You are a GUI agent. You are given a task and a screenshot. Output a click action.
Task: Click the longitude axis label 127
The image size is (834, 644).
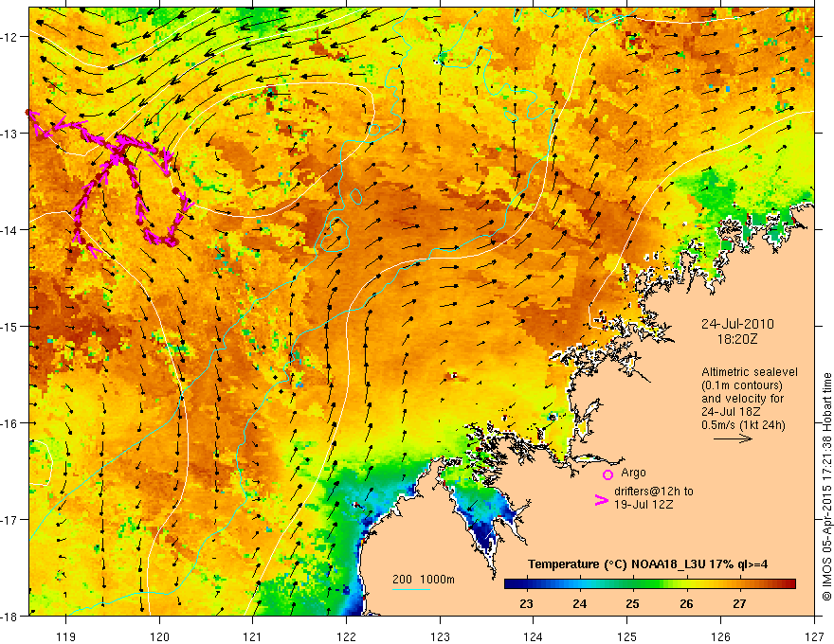tap(814, 636)
